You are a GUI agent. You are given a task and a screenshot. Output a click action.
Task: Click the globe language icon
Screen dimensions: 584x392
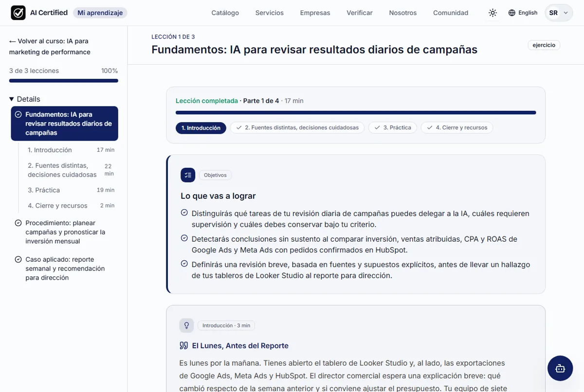pos(511,13)
